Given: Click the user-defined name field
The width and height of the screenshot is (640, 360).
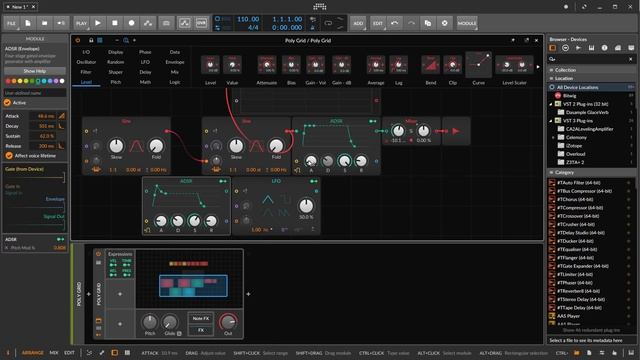Looking at the screenshot, I should pyautogui.click(x=35, y=93).
